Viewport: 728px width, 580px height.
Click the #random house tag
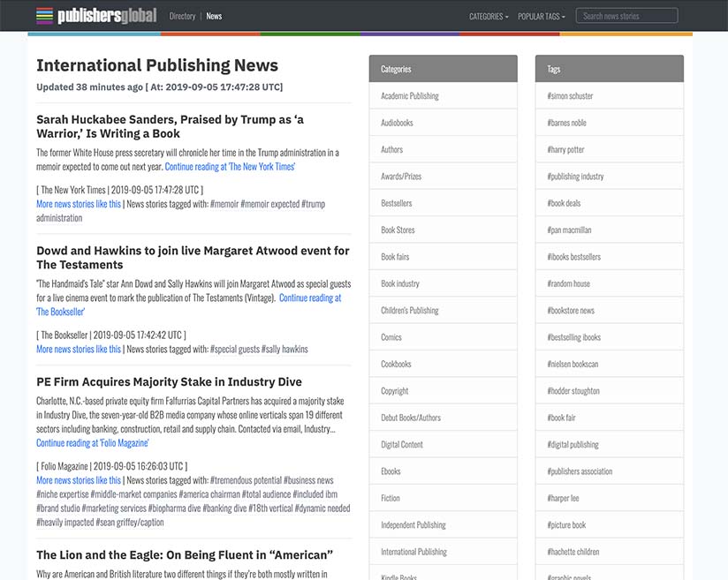click(x=609, y=283)
